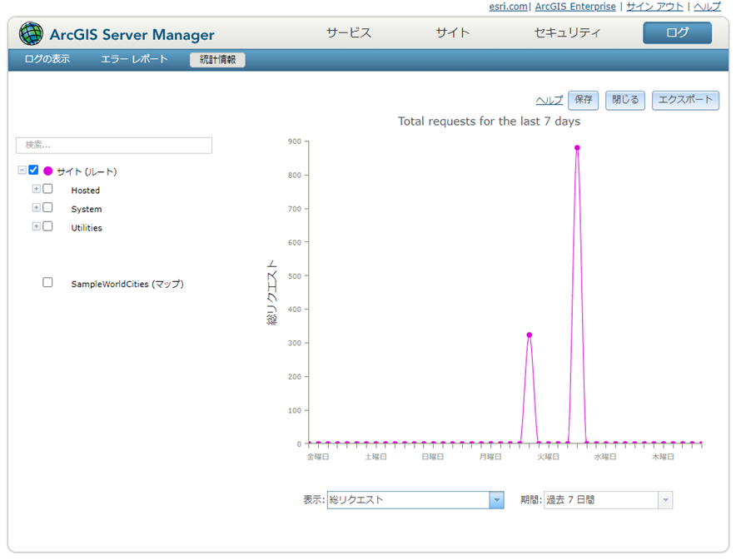Open the ヘルプ link next to 保存
This screenshot has width=736, height=560.
550,101
